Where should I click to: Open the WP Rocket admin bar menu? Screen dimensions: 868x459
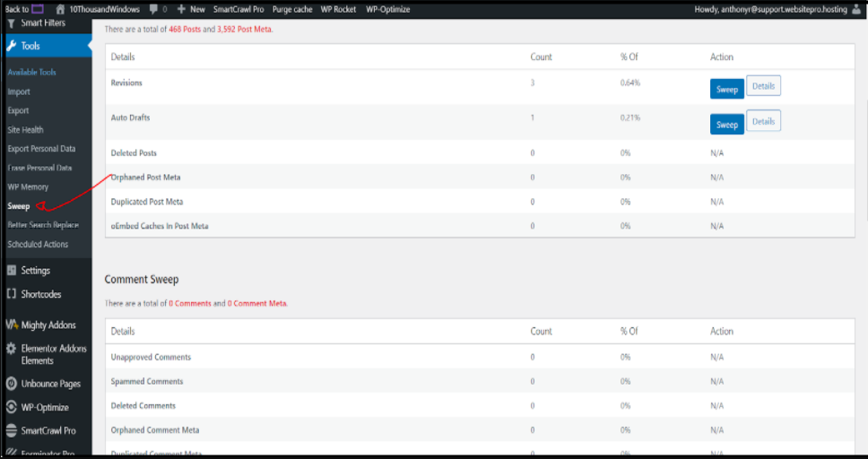pos(338,9)
